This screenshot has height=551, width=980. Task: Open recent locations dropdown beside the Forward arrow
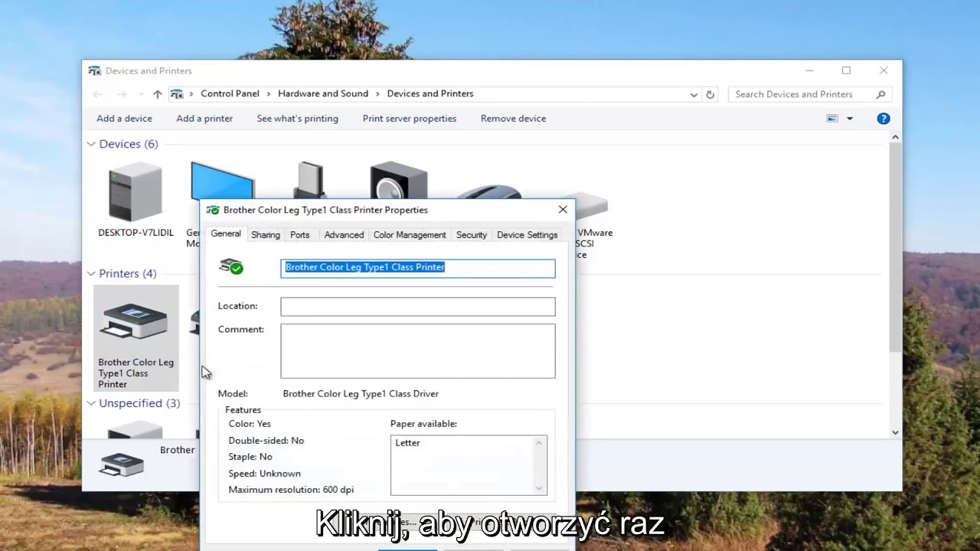coord(140,94)
